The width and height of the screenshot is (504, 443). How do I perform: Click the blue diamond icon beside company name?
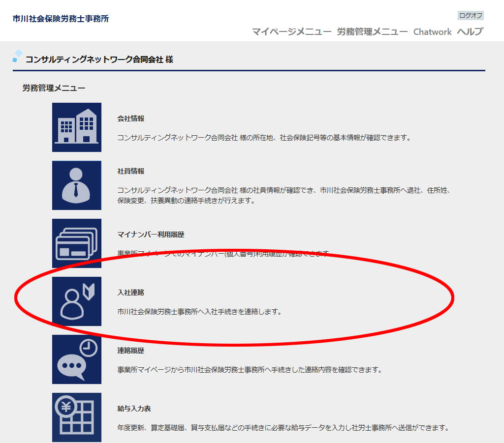[x=18, y=56]
